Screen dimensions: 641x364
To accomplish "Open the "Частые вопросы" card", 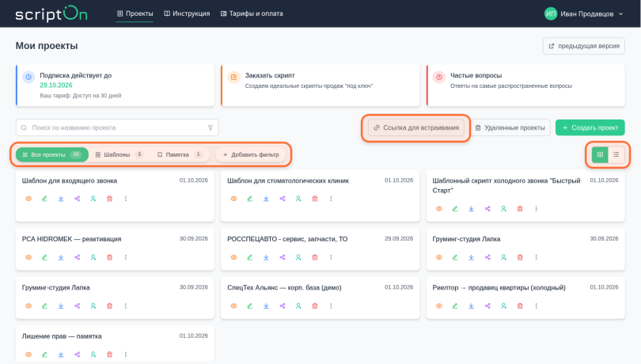I will tap(525, 85).
